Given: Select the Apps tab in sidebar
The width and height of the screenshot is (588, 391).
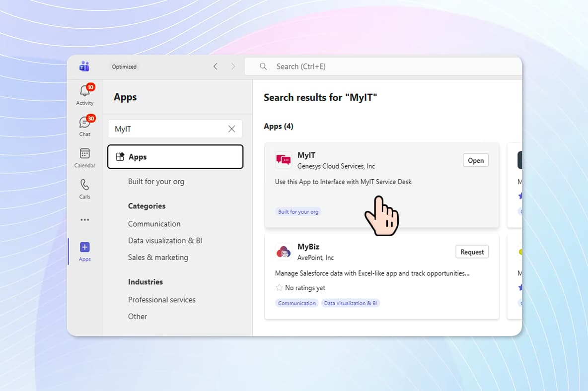Looking at the screenshot, I should tap(175, 157).
